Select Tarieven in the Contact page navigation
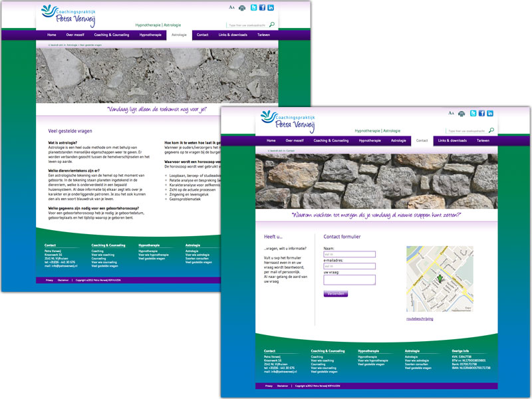532x399 pixels. click(x=483, y=141)
